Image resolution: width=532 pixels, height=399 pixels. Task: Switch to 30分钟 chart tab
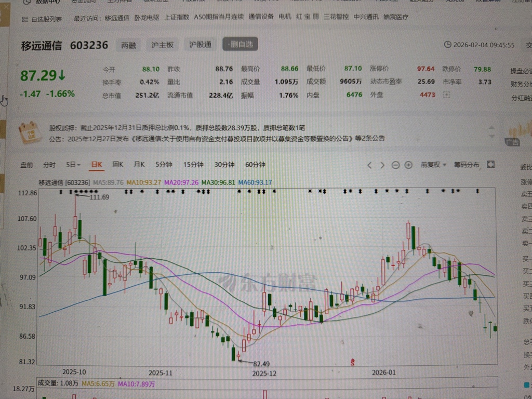click(224, 165)
